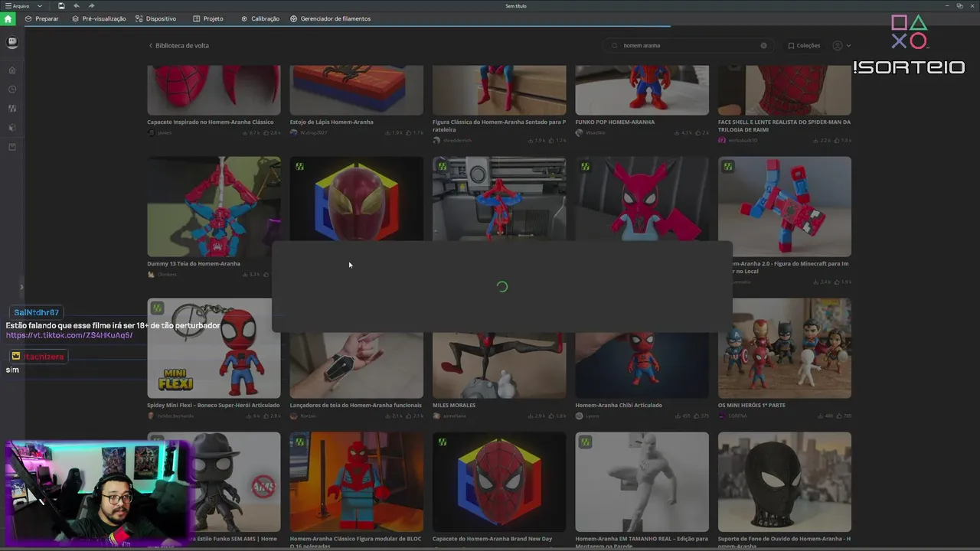This screenshot has width=980, height=551.
Task: Expand the dropdown arrow next to Arquivo
Action: pos(40,6)
